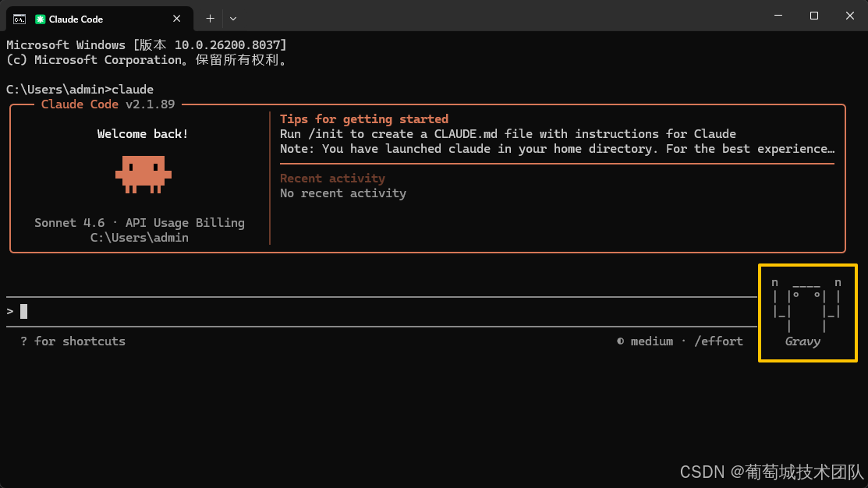Screen dimensions: 868x488
Task: Click the 'C:\Users\admin' path under the model name
Action: (140, 237)
